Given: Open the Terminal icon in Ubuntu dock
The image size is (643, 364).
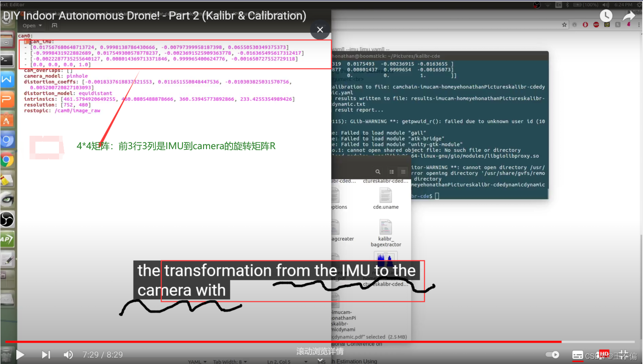Looking at the screenshot, I should [7, 60].
